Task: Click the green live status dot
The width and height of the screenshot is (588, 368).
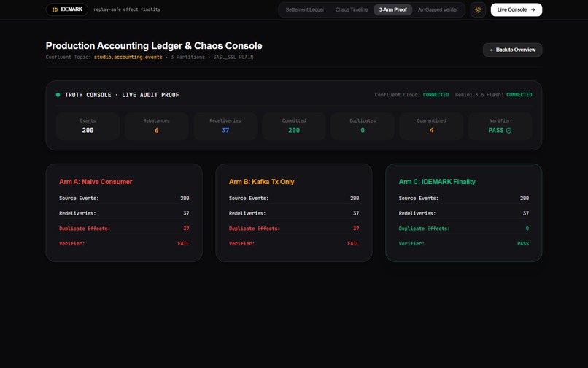Action: pyautogui.click(x=58, y=95)
